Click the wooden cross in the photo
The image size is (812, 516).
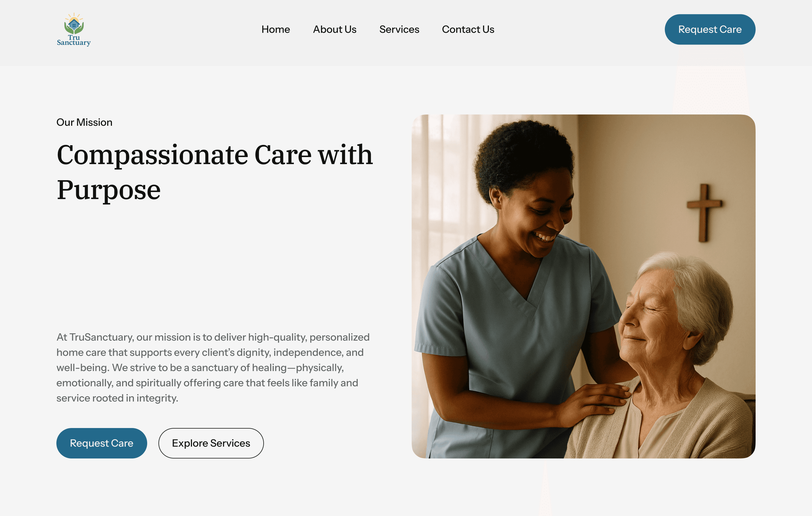pos(704,213)
